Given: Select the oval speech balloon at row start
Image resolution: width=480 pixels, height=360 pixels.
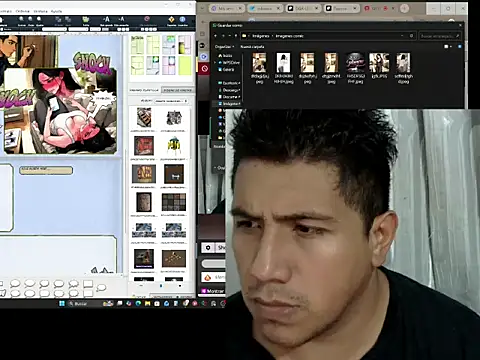Looking at the screenshot, I should point(15,283).
